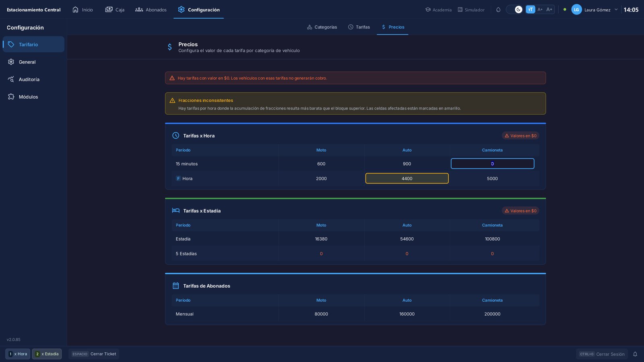
Task: Switch to the Tarifas tab
Action: tap(359, 27)
